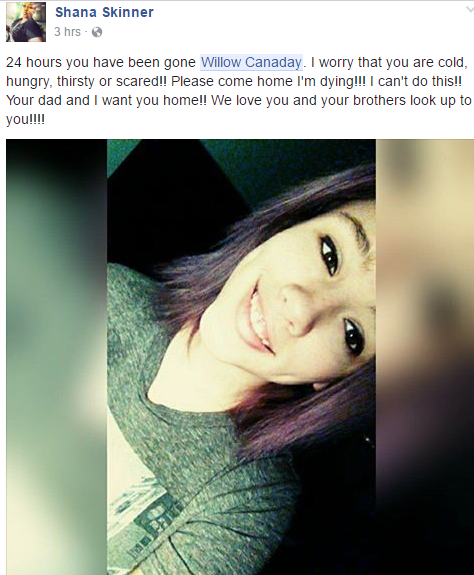Click the left blurred margin of photo
The height and width of the screenshot is (575, 474).
tap(56, 357)
